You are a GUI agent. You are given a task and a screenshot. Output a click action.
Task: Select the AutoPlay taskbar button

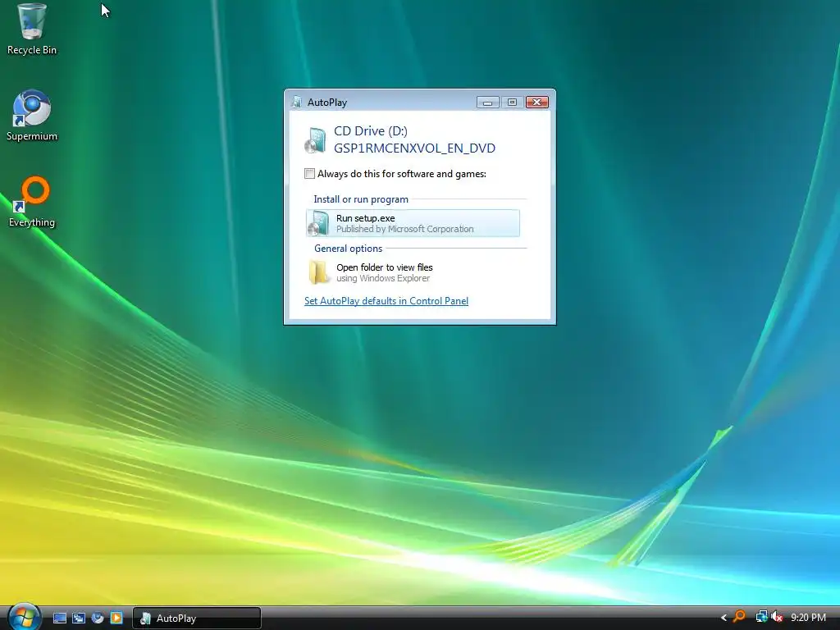click(197, 619)
